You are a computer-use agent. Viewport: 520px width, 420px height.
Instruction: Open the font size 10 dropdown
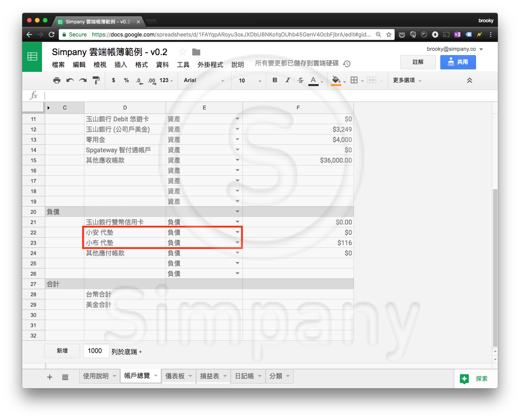(250, 81)
